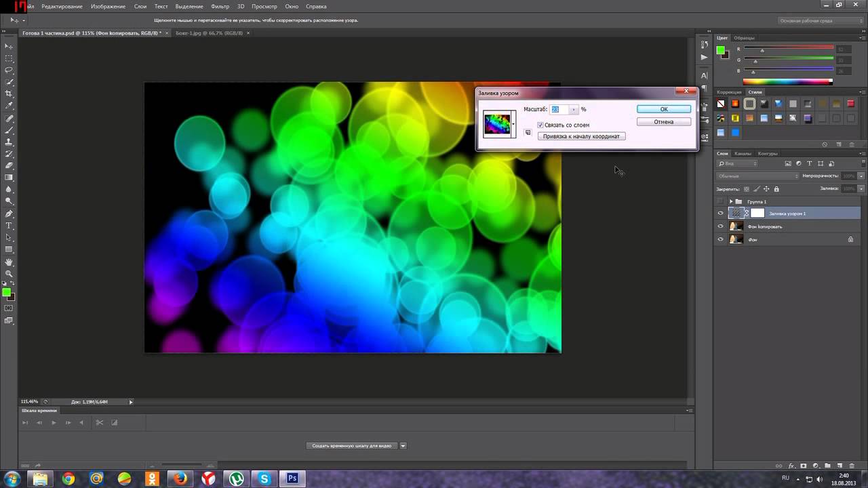Select the Clone Stamp tool
868x488 pixels.
[x=9, y=142]
